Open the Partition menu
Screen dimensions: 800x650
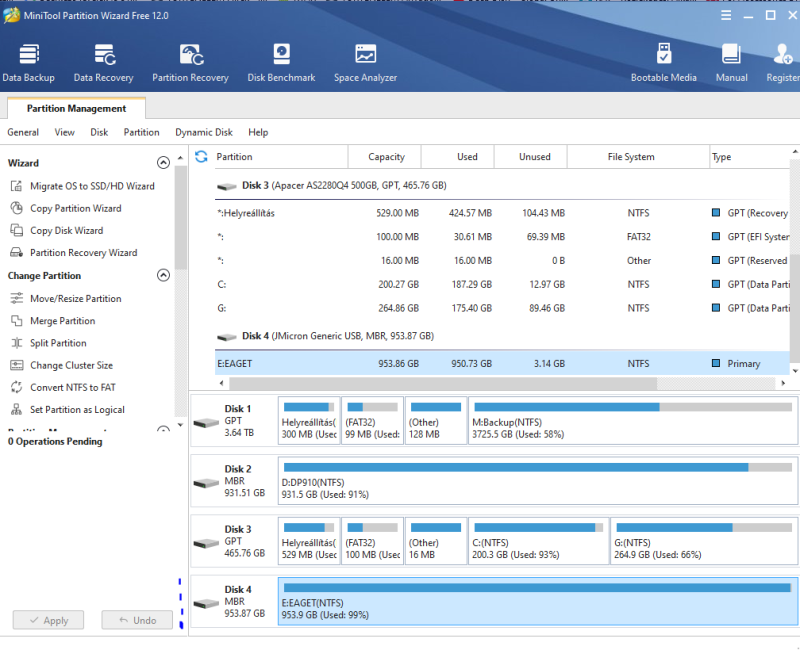pos(141,132)
